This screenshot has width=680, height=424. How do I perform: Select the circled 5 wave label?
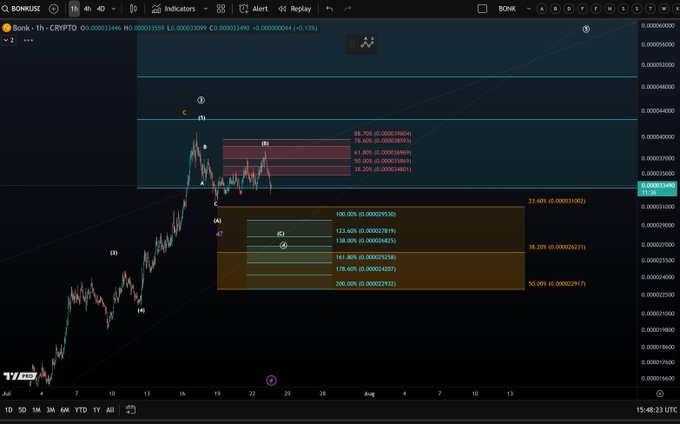586,29
